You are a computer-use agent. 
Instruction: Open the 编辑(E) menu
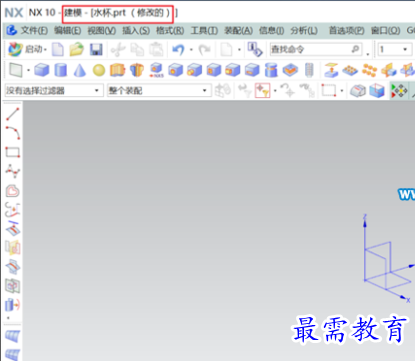pyautogui.click(x=68, y=31)
